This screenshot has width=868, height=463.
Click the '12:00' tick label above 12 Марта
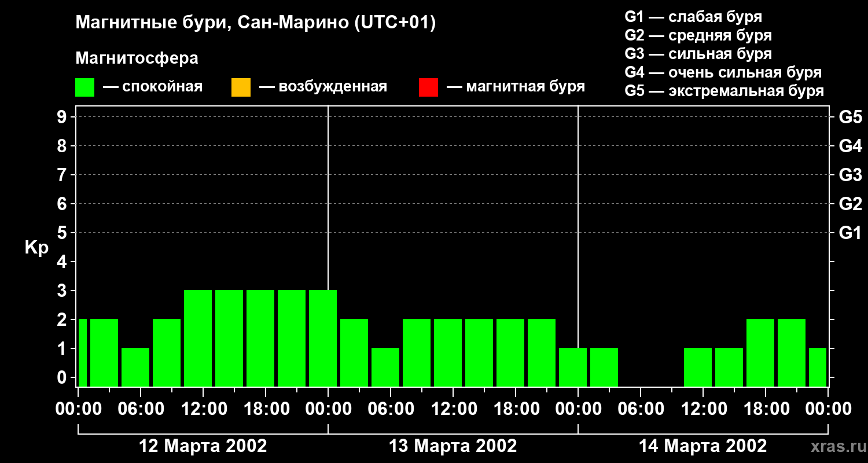click(203, 409)
